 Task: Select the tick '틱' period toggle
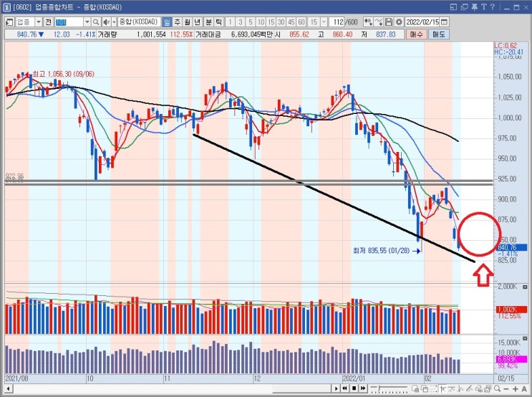click(219, 22)
